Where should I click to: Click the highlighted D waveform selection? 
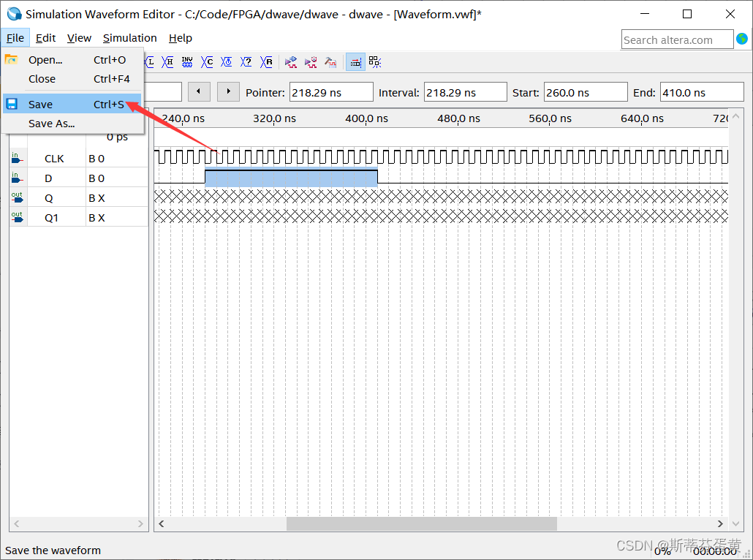pyautogui.click(x=291, y=177)
